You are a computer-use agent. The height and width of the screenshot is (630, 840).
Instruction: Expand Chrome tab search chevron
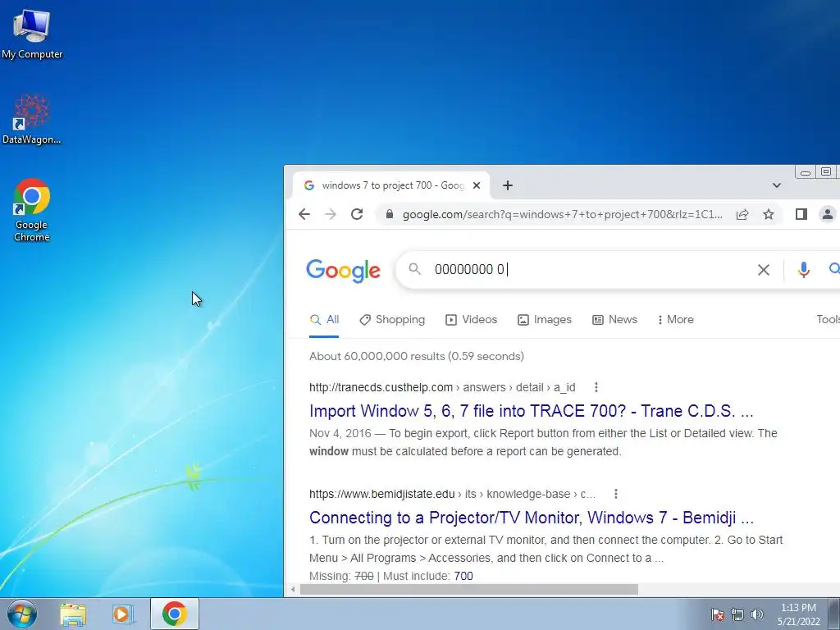click(x=776, y=185)
